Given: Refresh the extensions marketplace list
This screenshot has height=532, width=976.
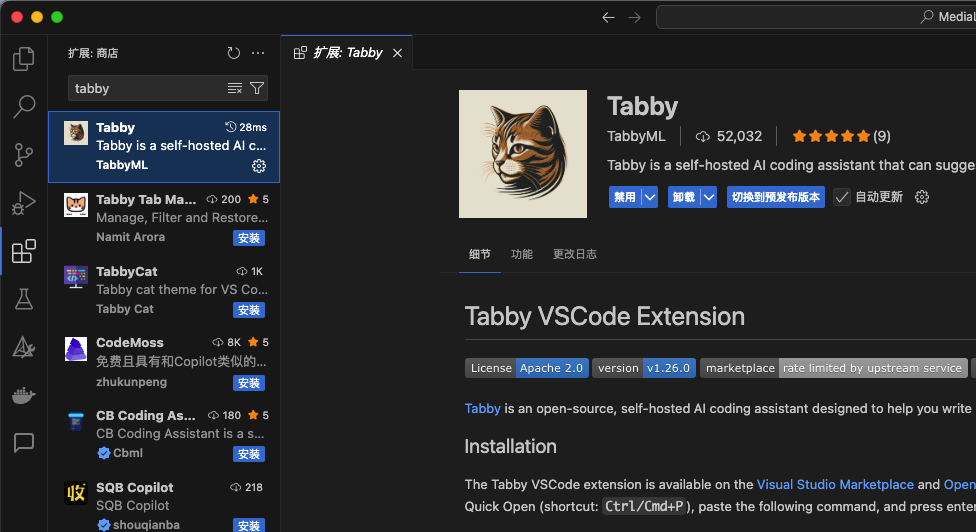Looking at the screenshot, I should pos(233,54).
